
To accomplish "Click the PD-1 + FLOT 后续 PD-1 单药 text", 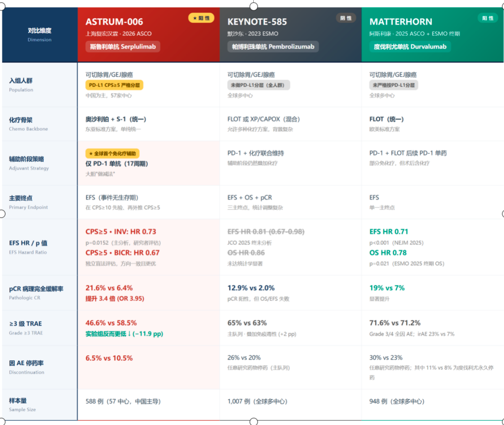I will [408, 153].
